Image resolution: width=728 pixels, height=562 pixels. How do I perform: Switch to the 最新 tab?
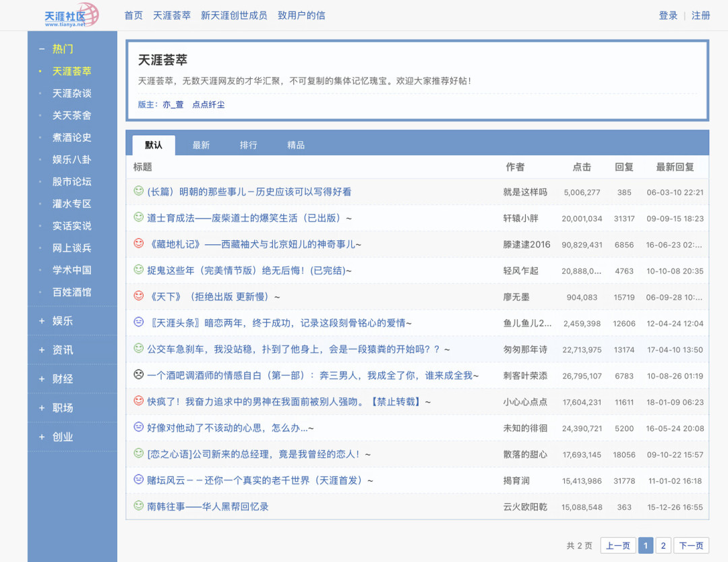[x=201, y=145]
